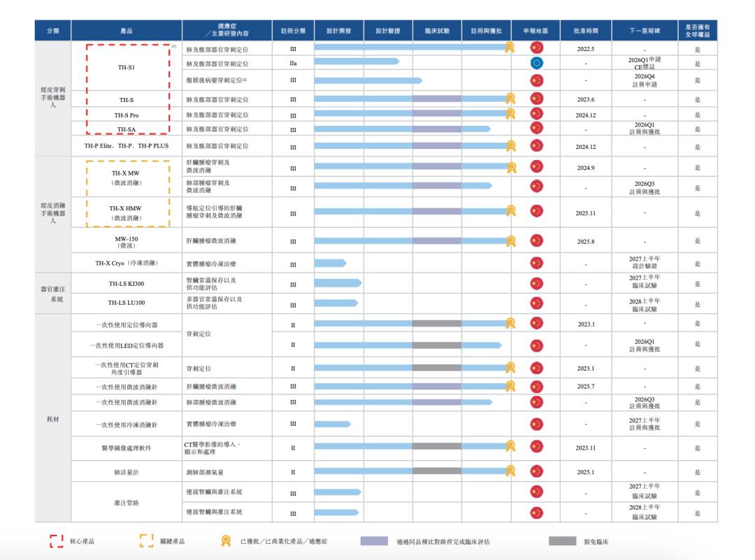Click the approval medal in the TH-P Elite row
755x560 pixels.
[511, 146]
